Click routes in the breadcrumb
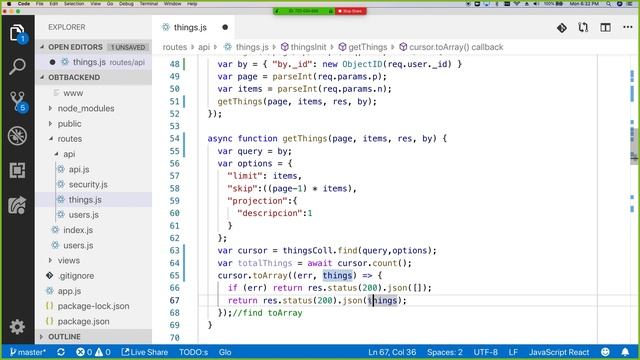Screen dimensions: 640x360 [x=175, y=47]
